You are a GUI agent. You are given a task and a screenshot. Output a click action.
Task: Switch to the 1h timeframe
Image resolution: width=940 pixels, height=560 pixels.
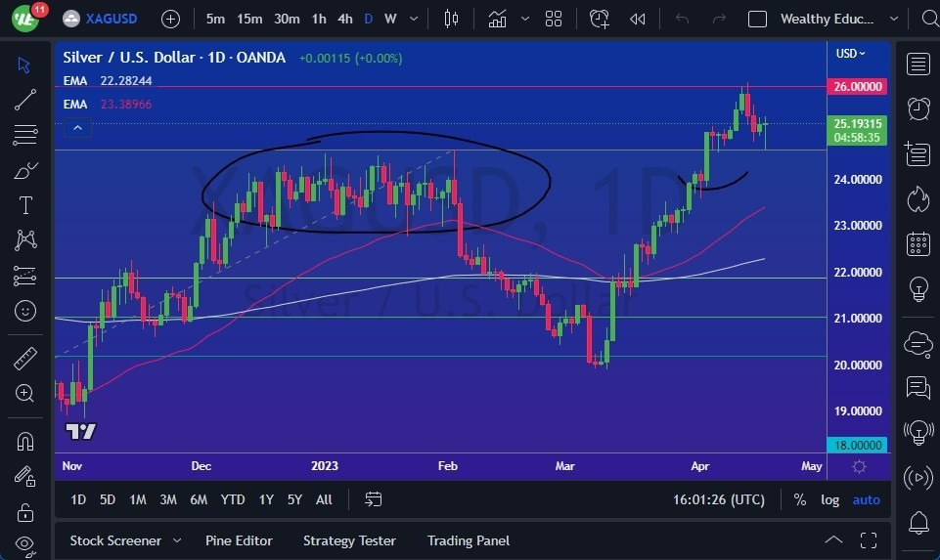point(319,20)
